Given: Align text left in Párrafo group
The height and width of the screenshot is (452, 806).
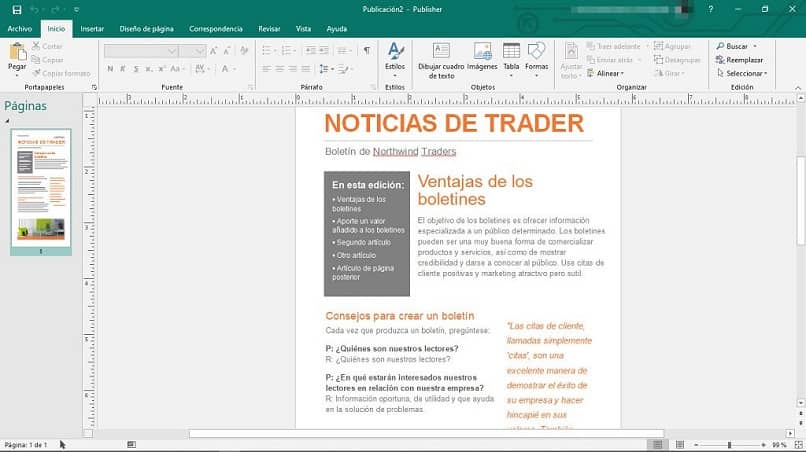Looking at the screenshot, I should tap(266, 69).
